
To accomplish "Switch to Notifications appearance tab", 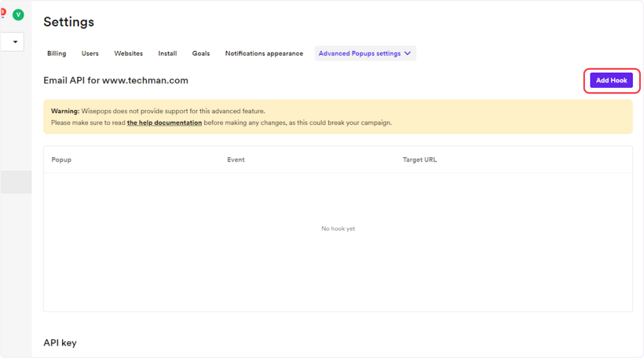I will coord(264,53).
